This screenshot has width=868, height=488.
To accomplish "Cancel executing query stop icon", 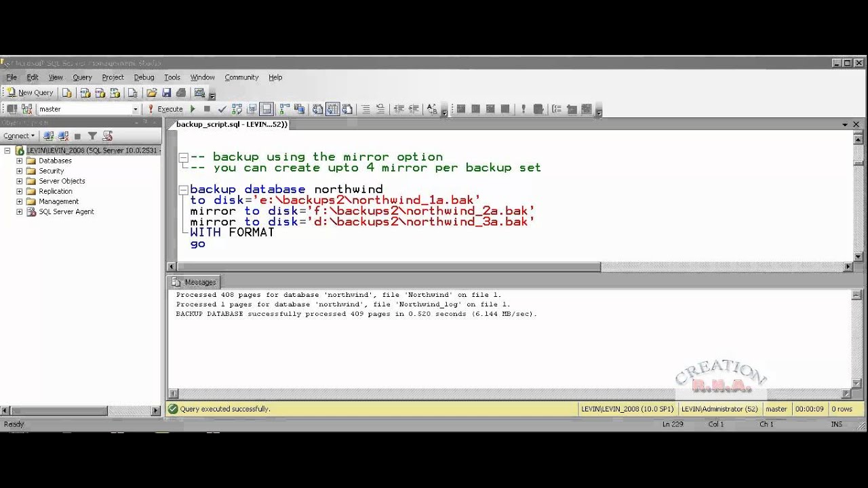I will click(x=207, y=109).
